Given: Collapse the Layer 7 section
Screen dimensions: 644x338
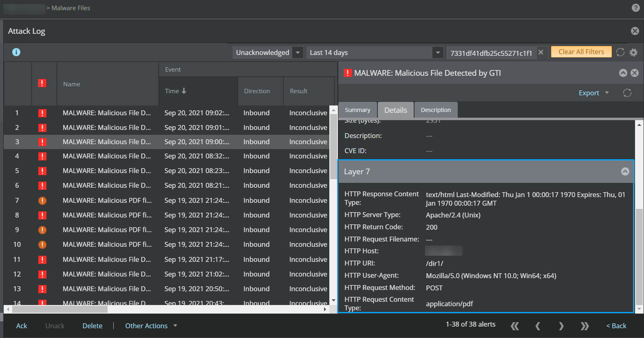Looking at the screenshot, I should (625, 171).
